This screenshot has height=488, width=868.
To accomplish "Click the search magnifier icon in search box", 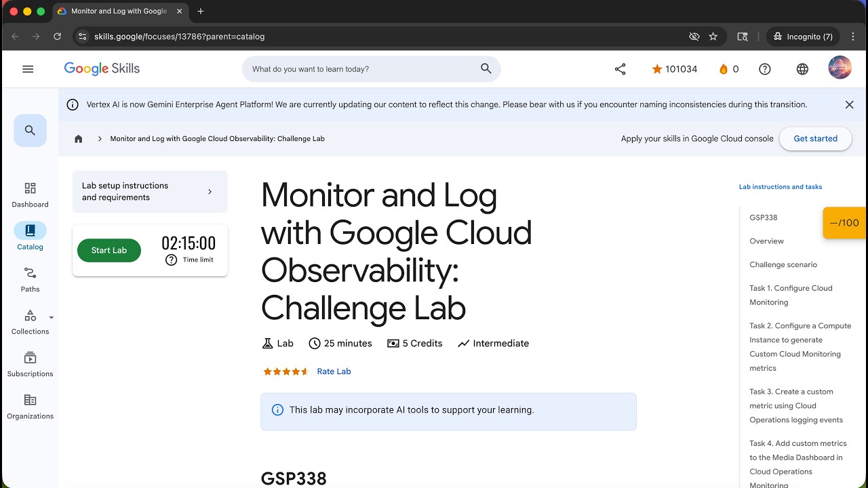I will (486, 68).
